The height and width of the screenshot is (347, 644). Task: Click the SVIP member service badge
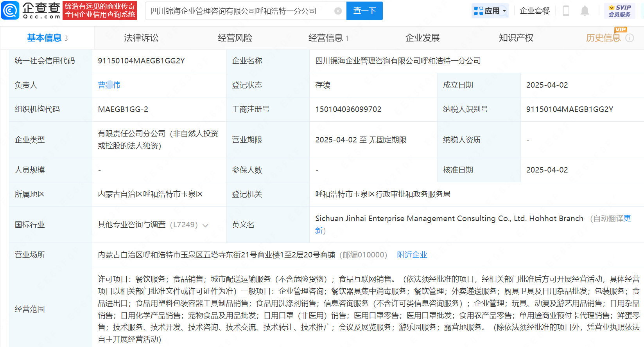pos(619,11)
